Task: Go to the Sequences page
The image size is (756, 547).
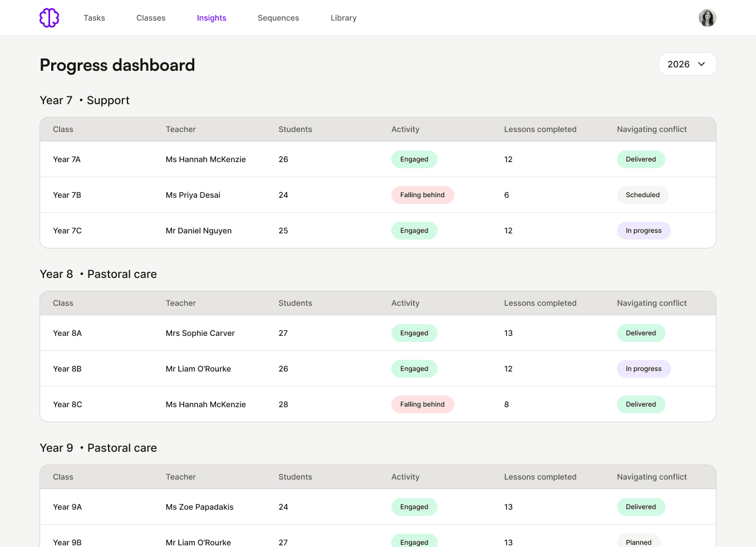Action: 278,18
